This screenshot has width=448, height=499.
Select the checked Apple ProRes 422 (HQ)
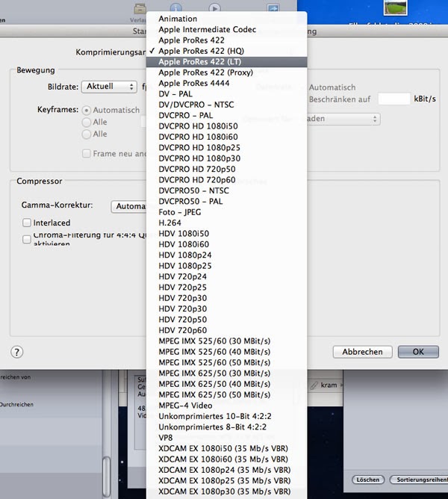pyautogui.click(x=226, y=51)
